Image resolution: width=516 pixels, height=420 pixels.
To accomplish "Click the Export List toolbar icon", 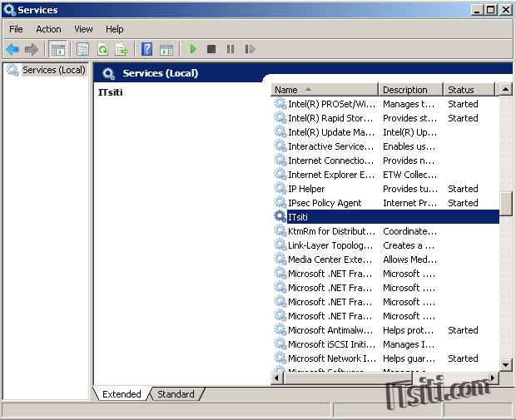I will point(122,49).
